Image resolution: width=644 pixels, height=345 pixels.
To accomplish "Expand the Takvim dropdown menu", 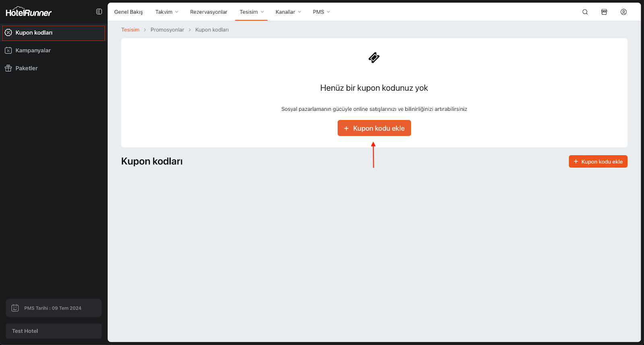I will [x=167, y=12].
